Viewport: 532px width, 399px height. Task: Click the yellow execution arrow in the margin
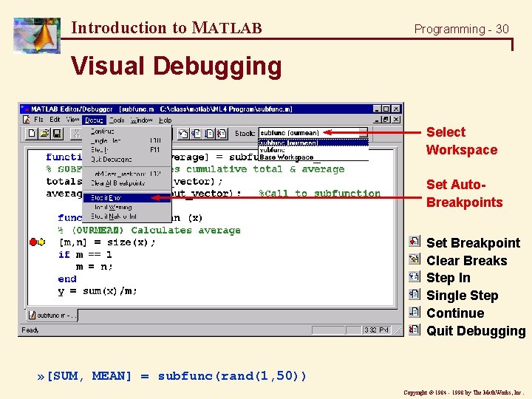coord(41,242)
